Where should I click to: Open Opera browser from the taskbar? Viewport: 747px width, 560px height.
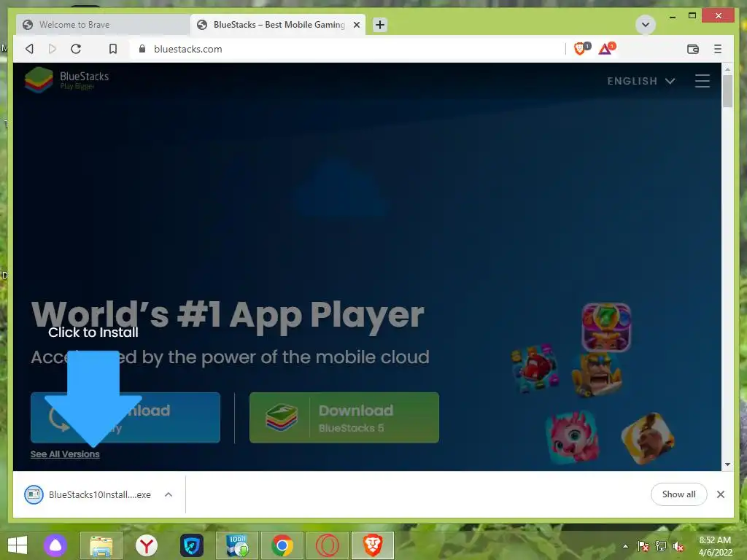[328, 545]
